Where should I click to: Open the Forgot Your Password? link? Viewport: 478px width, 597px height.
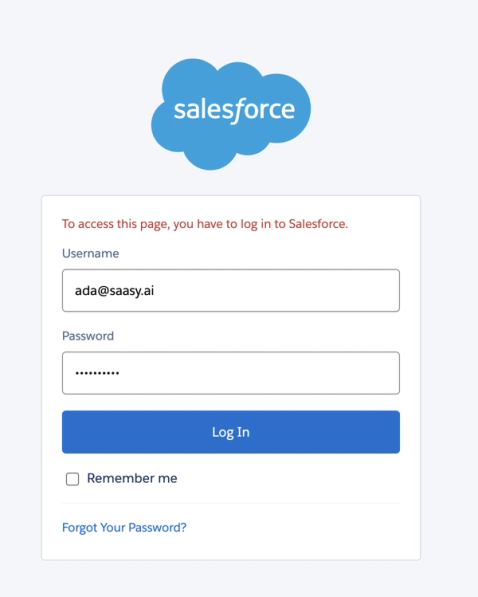tap(124, 527)
